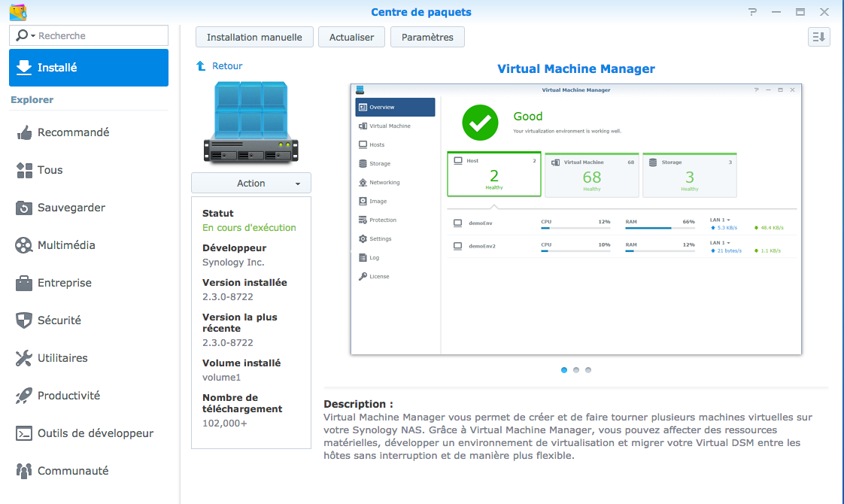
Task: Click the Retour up-arrow icon
Action: click(201, 65)
